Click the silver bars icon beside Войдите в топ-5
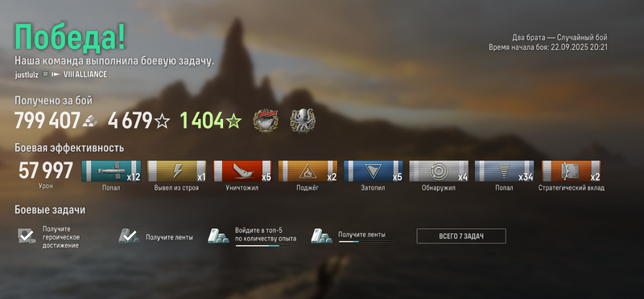 [x=218, y=236]
